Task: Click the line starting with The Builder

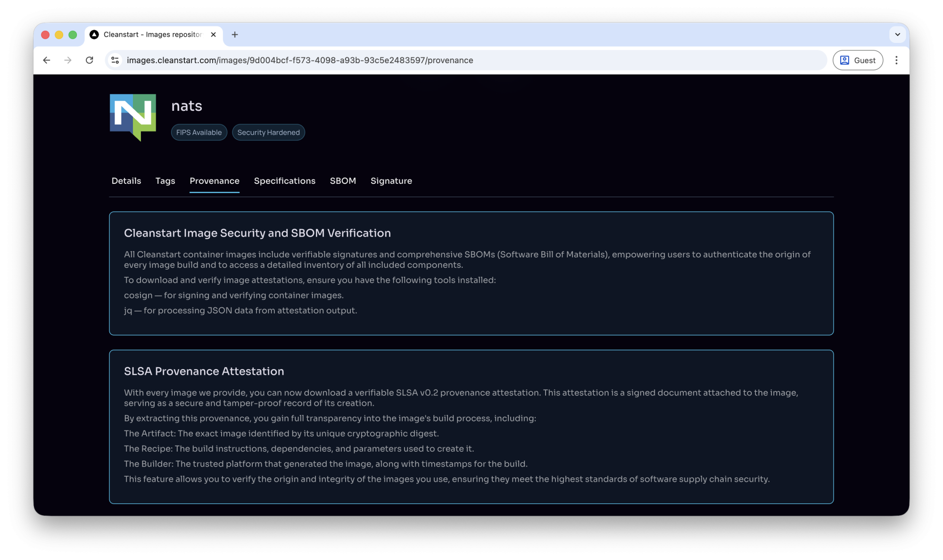Action: pyautogui.click(x=326, y=463)
